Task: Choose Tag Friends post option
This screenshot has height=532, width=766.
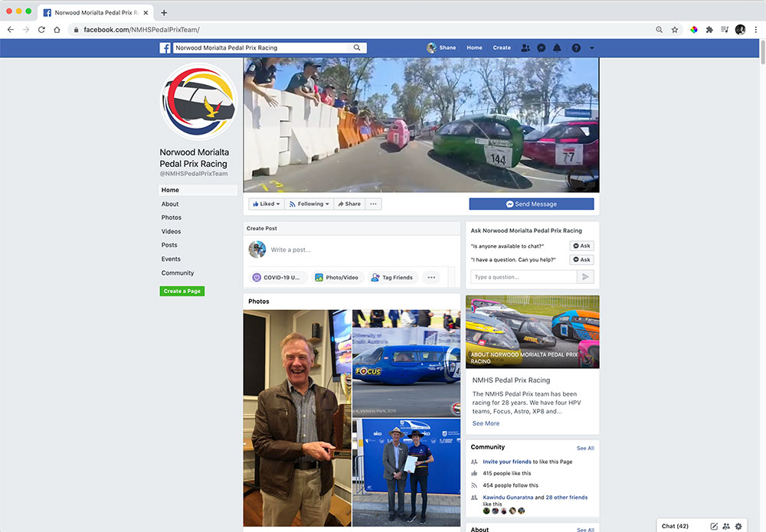Action: (x=392, y=277)
